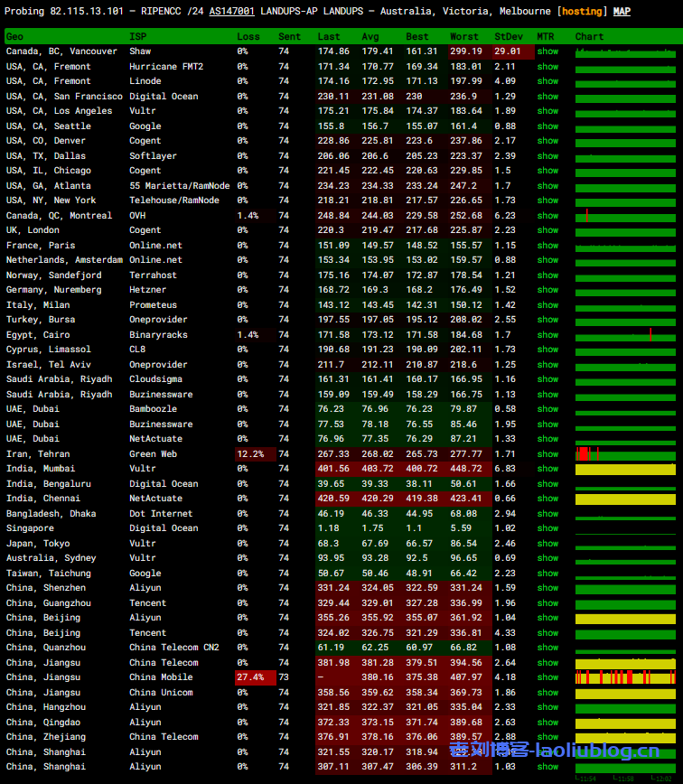Open the MAP link at top

pos(622,12)
